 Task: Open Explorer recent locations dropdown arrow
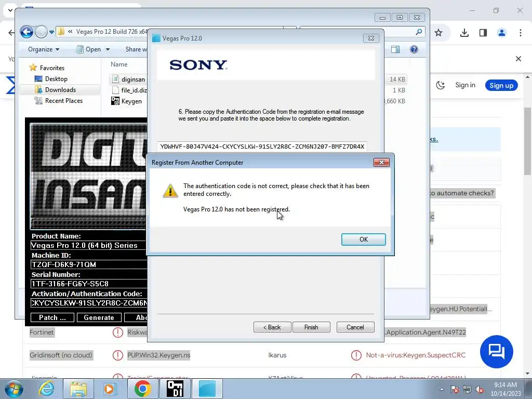[51, 32]
